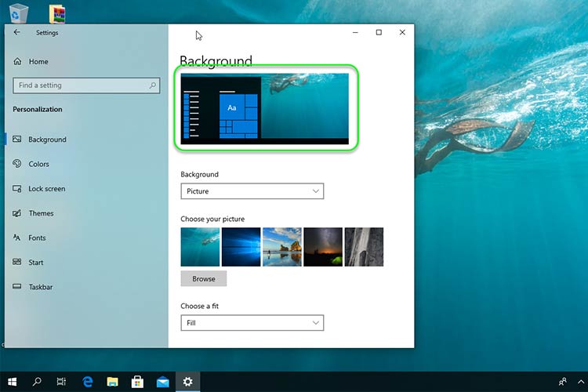Show hidden tray icons with the chevron
588x392 pixels.
[x=581, y=382]
